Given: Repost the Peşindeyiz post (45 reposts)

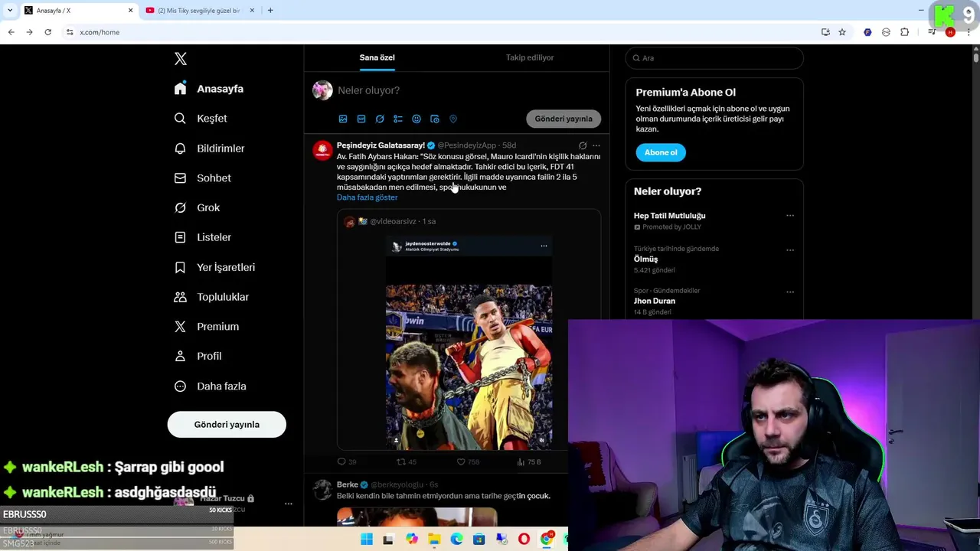Looking at the screenshot, I should (x=406, y=462).
